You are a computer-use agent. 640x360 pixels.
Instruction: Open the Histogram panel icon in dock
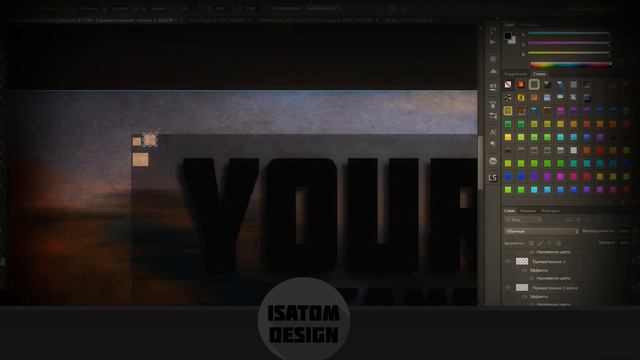click(x=493, y=71)
